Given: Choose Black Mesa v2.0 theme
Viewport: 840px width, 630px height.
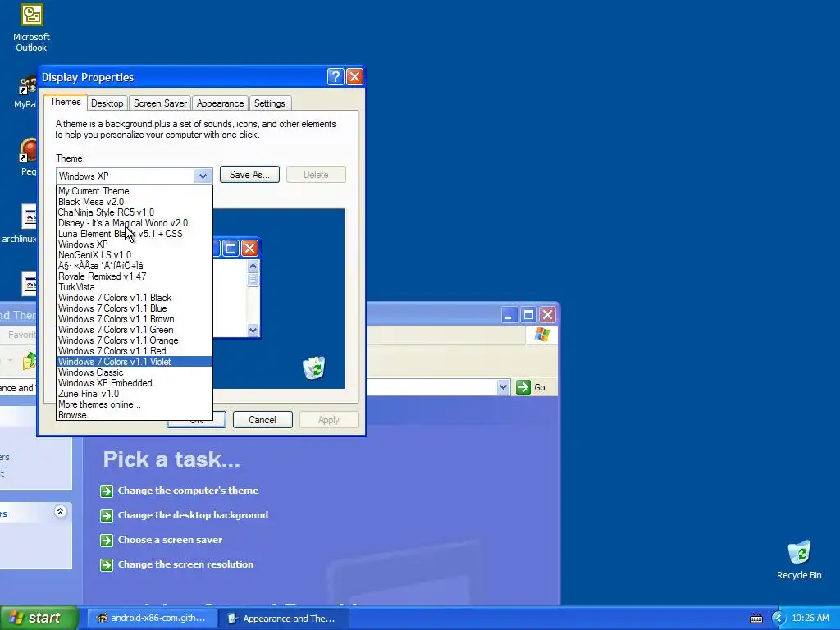Looking at the screenshot, I should pos(135,202).
